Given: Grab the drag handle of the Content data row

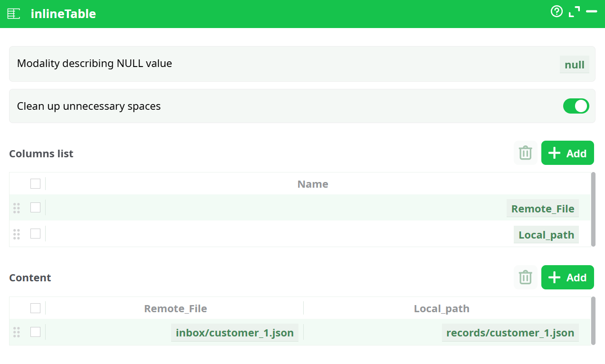Looking at the screenshot, I should pos(17,332).
